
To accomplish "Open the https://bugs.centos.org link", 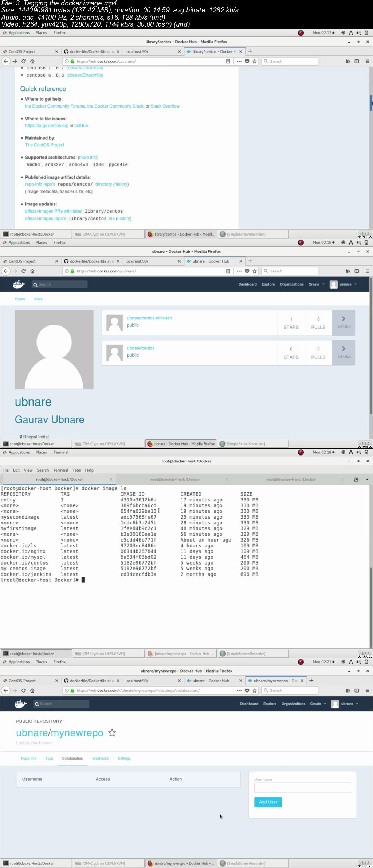I will click(47, 125).
